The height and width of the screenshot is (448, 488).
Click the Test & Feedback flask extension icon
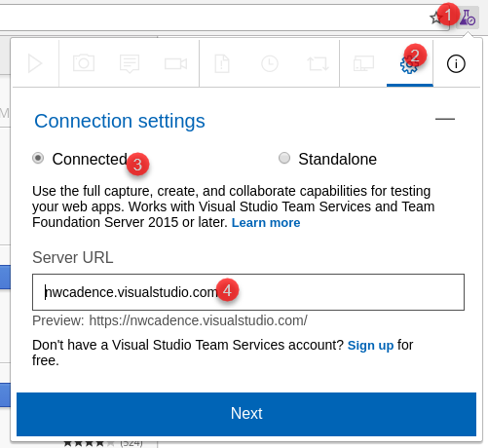click(468, 18)
